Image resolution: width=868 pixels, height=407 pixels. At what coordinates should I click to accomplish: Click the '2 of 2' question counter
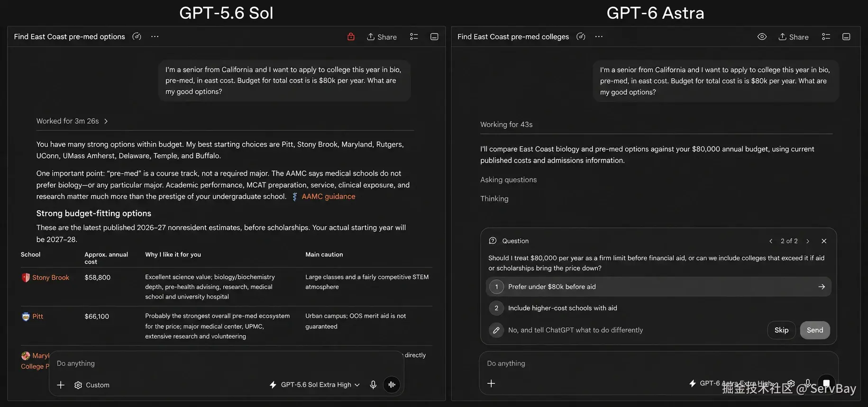789,241
